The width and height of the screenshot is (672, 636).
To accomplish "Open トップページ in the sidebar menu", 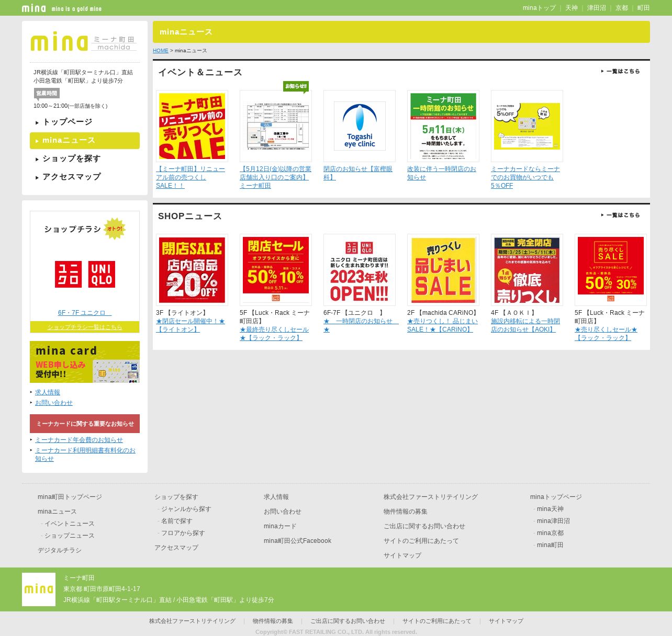I will coord(85,122).
